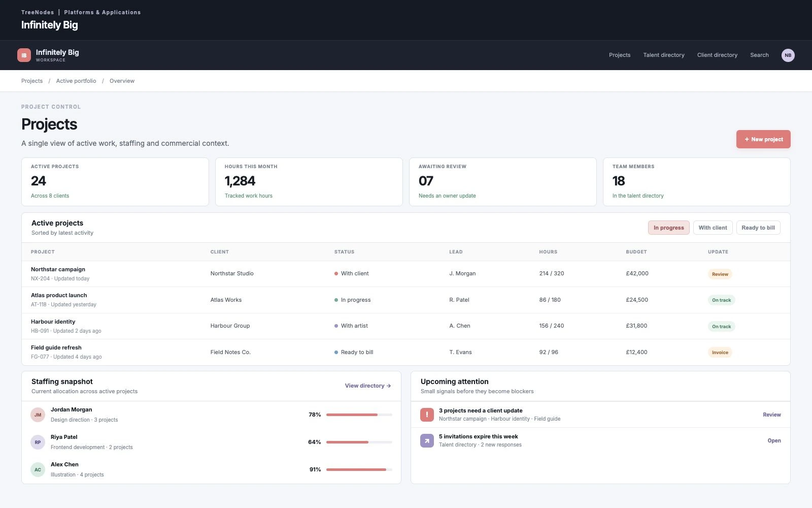Open Projects in the top navigation
The width and height of the screenshot is (812, 508).
[x=620, y=55]
